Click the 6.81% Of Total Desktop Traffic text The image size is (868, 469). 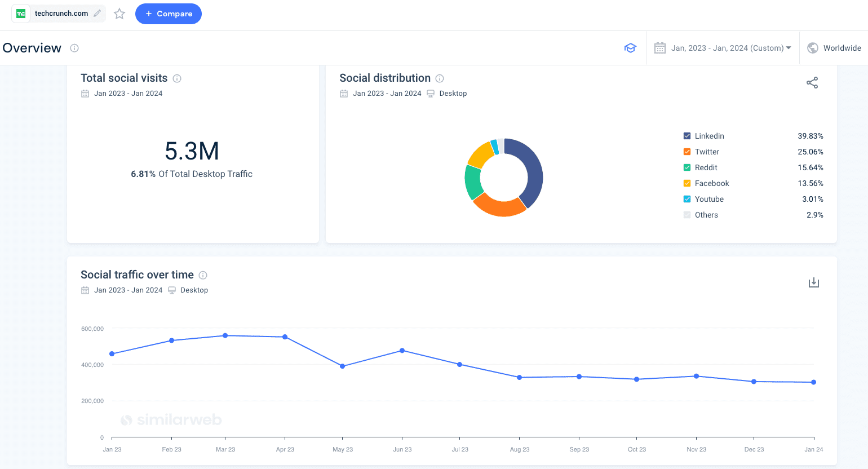coord(192,174)
